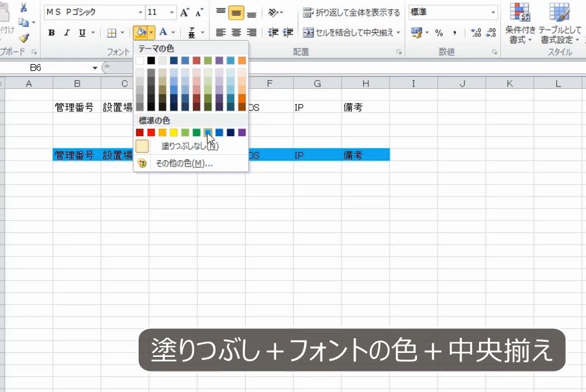Expand the Borders dropdown arrow
This screenshot has height=392, width=586.
(121, 33)
